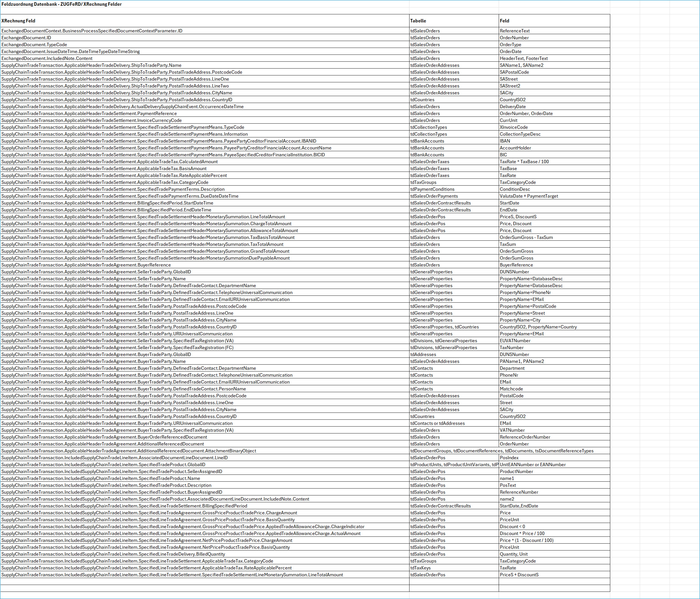Select the 'PriceS + DiscountS' cell
The width and height of the screenshot is (700, 599).
pyautogui.click(x=554, y=575)
